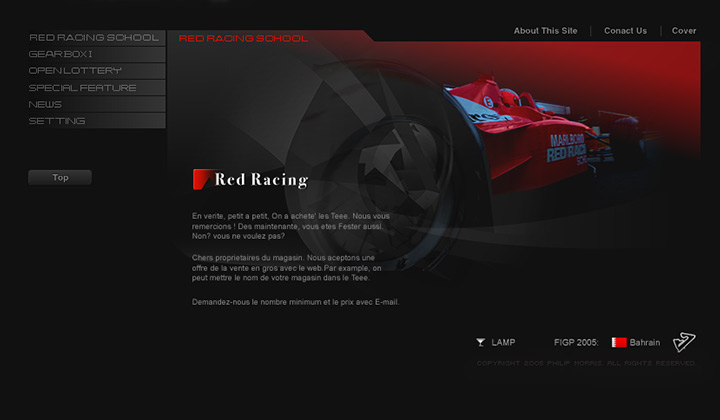Go to the Cover page link
This screenshot has height=420, width=720.
[x=684, y=31]
